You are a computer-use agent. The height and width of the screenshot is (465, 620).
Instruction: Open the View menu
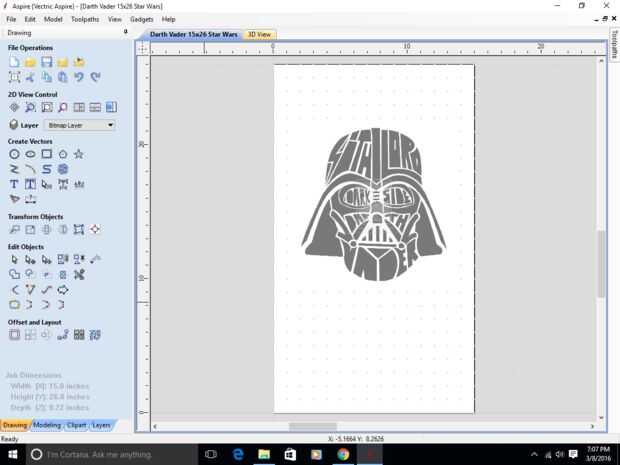pyautogui.click(x=115, y=19)
